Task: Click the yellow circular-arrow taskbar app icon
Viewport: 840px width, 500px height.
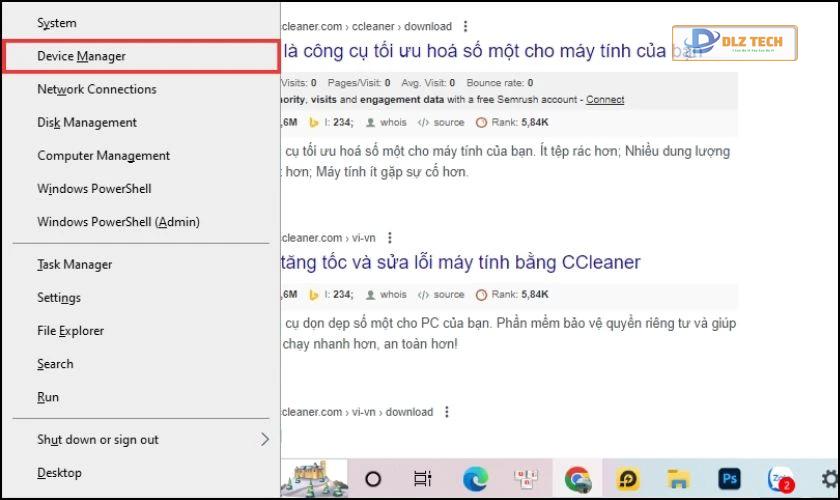Action: pos(628,479)
